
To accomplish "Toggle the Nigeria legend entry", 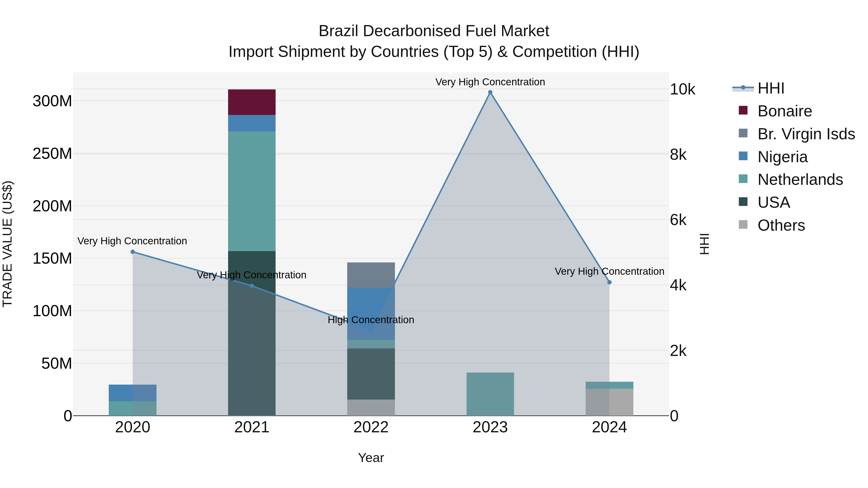I will click(x=773, y=157).
